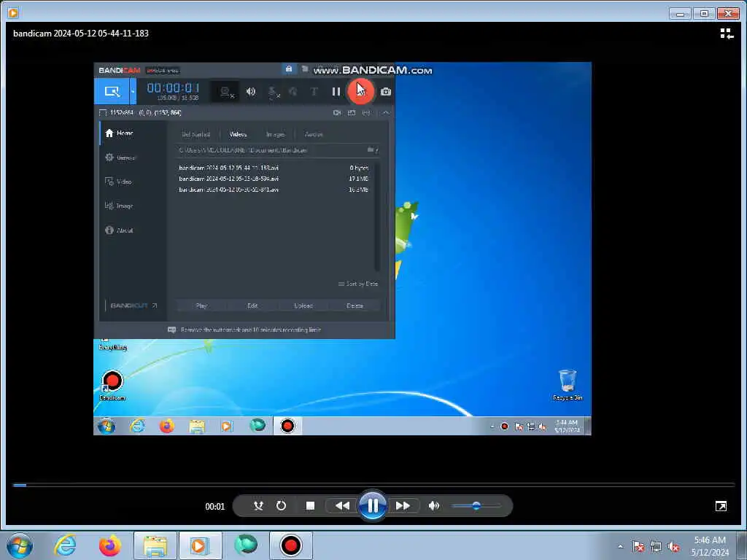Screen dimensions: 747x560
Task: Open the Windows Start menu orb
Action: click(20, 545)
